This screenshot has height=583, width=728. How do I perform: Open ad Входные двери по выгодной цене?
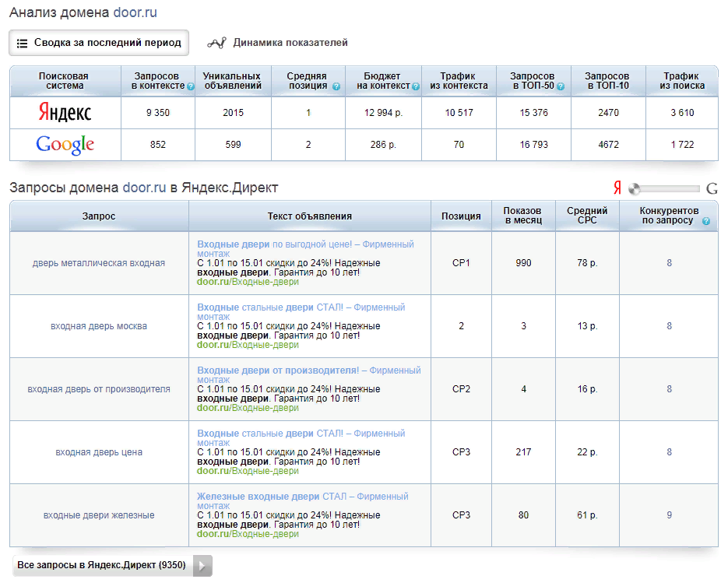(305, 249)
